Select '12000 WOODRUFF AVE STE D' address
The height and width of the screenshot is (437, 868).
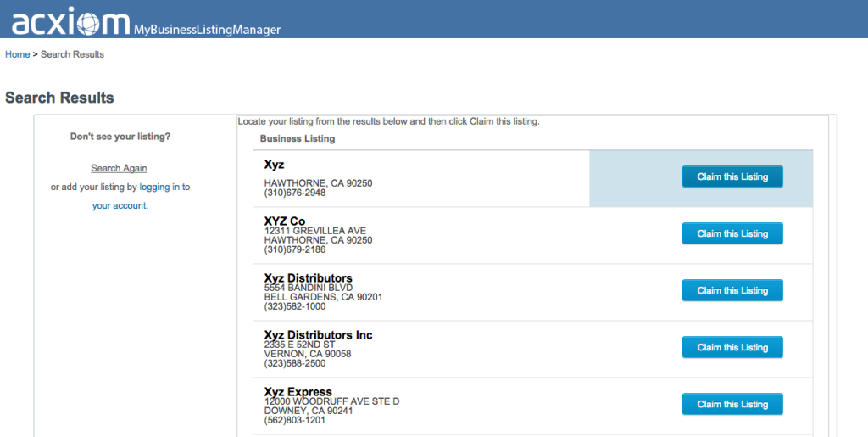tap(331, 401)
